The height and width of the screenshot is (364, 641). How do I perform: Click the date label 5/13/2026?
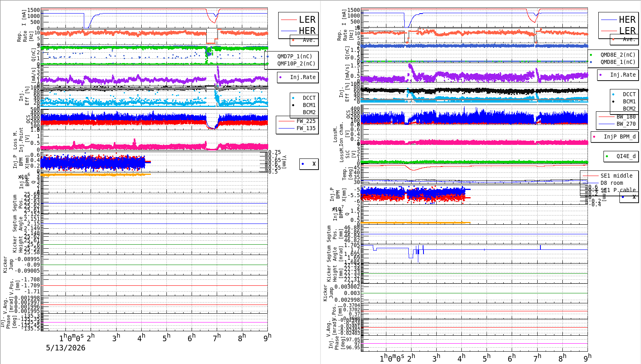click(65, 348)
